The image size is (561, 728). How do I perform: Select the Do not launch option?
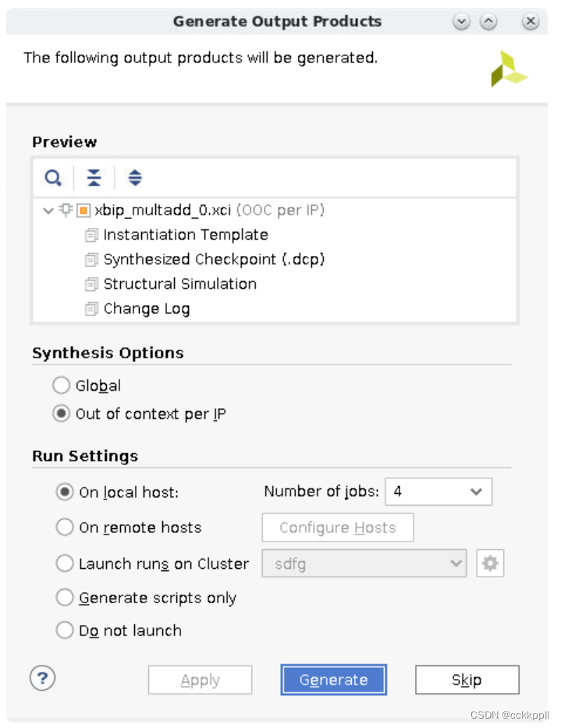pos(65,630)
